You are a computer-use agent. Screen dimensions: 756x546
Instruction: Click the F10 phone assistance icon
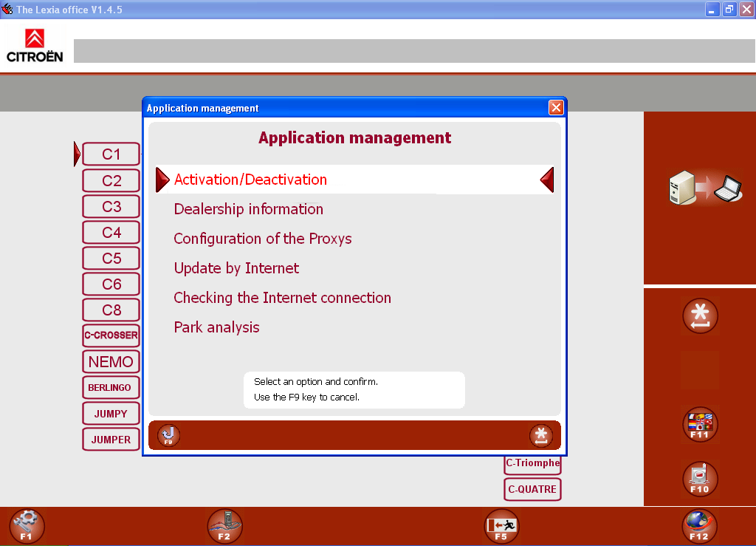[700, 479]
